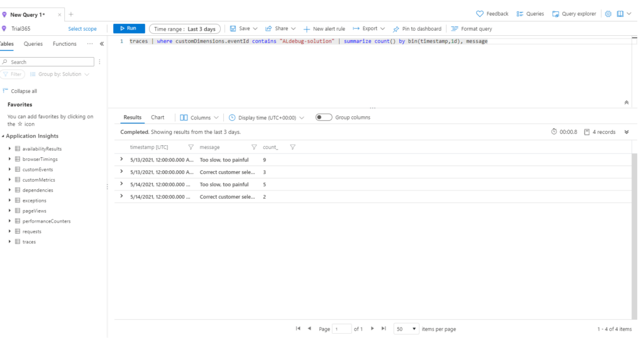Expand first 5/13/2021 Too slow row
The height and width of the screenshot is (342, 644).
tap(121, 159)
